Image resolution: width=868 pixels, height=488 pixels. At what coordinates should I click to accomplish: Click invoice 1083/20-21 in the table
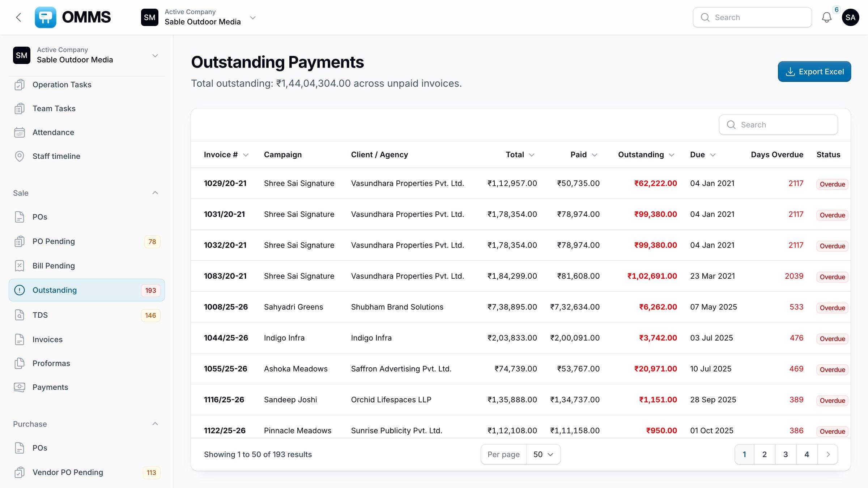225,276
